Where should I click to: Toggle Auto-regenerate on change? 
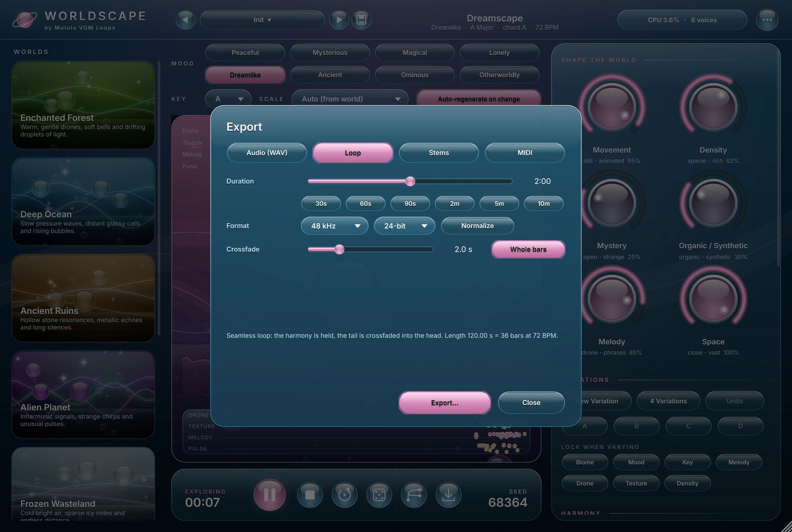pyautogui.click(x=479, y=99)
